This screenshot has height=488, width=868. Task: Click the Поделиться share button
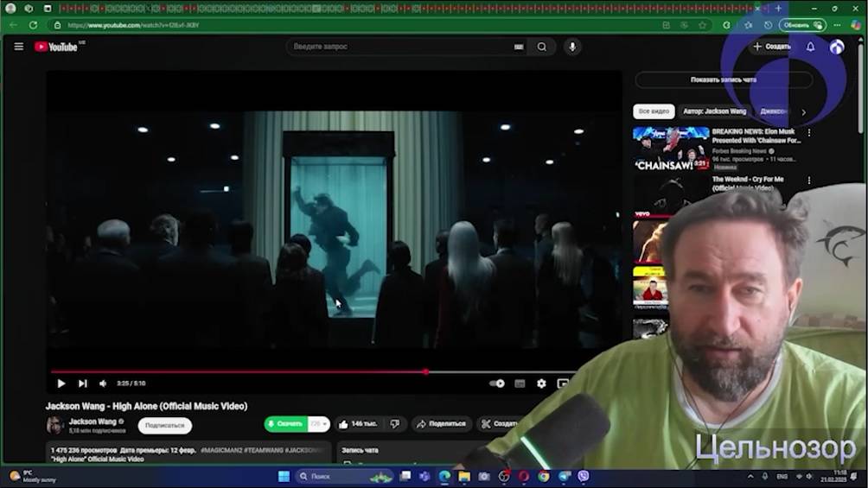(x=441, y=424)
